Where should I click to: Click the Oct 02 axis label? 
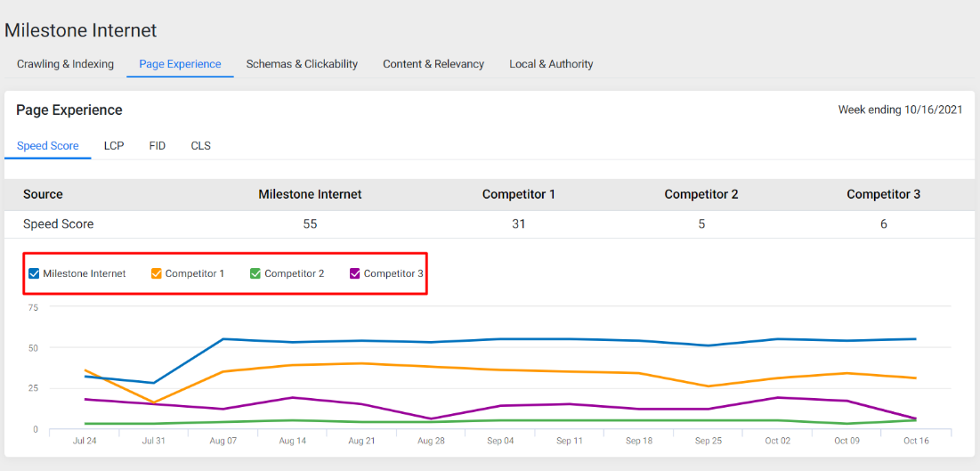pyautogui.click(x=777, y=441)
